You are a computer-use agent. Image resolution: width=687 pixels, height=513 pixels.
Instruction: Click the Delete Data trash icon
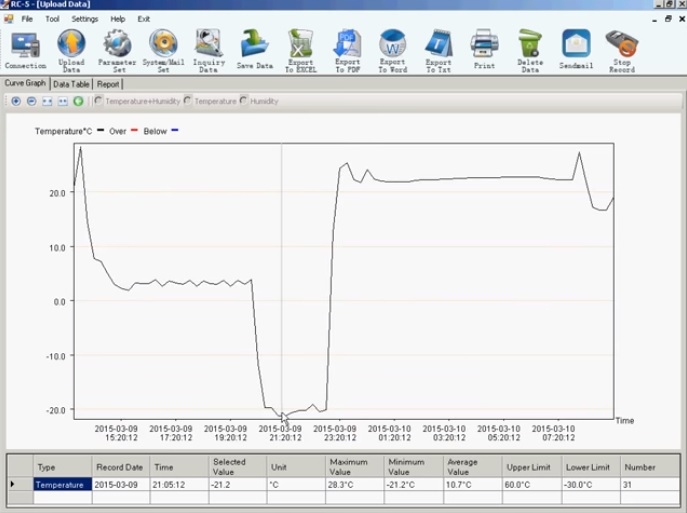[x=530, y=45]
